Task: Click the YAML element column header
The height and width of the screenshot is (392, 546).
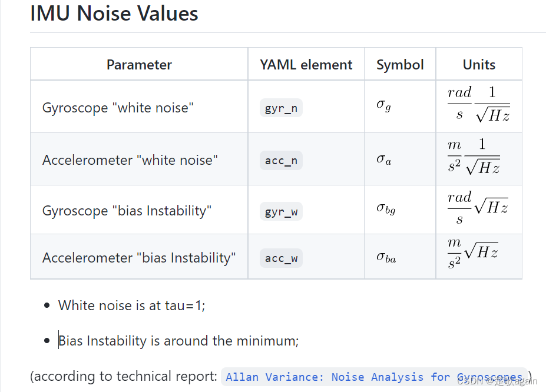Action: [x=306, y=65]
